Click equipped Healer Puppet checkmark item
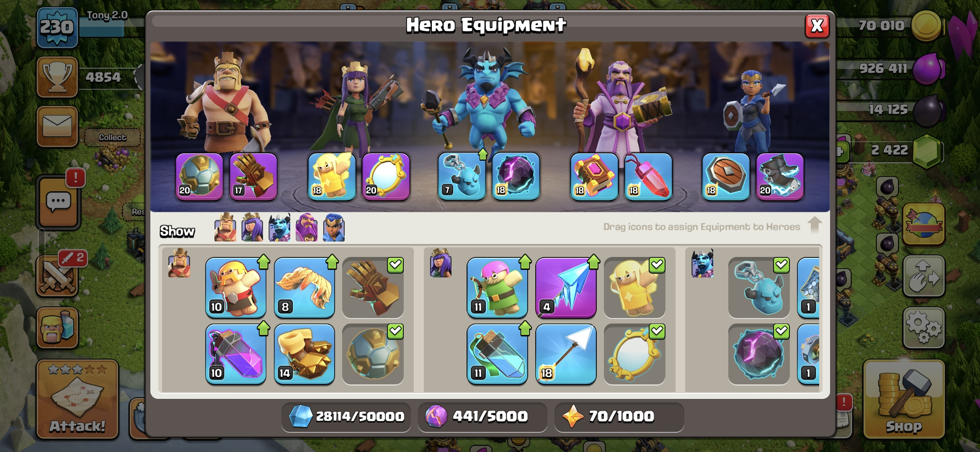980x452 pixels. pos(634,288)
